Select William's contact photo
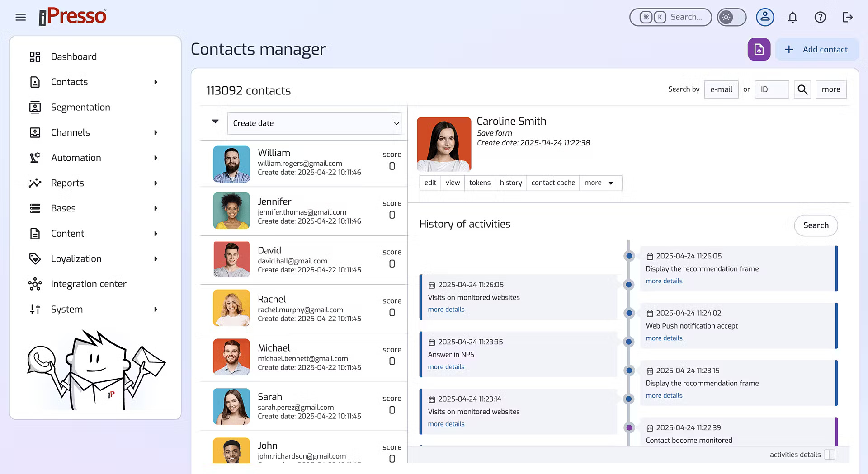 tap(231, 164)
